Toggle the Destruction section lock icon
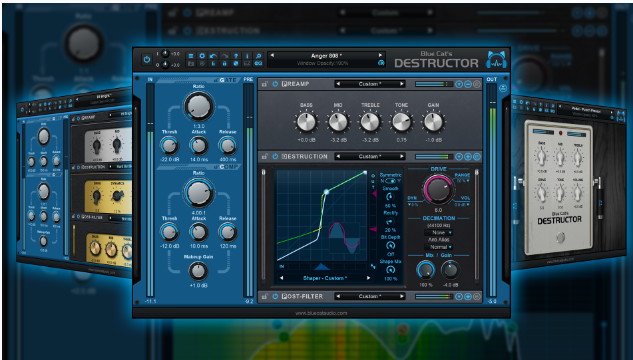This screenshot has width=633, height=360. pos(264,156)
